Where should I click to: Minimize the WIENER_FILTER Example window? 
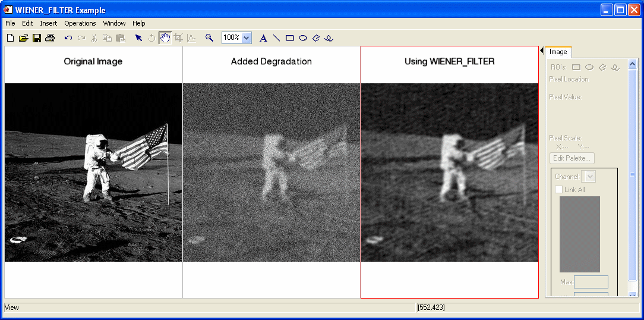(607, 10)
